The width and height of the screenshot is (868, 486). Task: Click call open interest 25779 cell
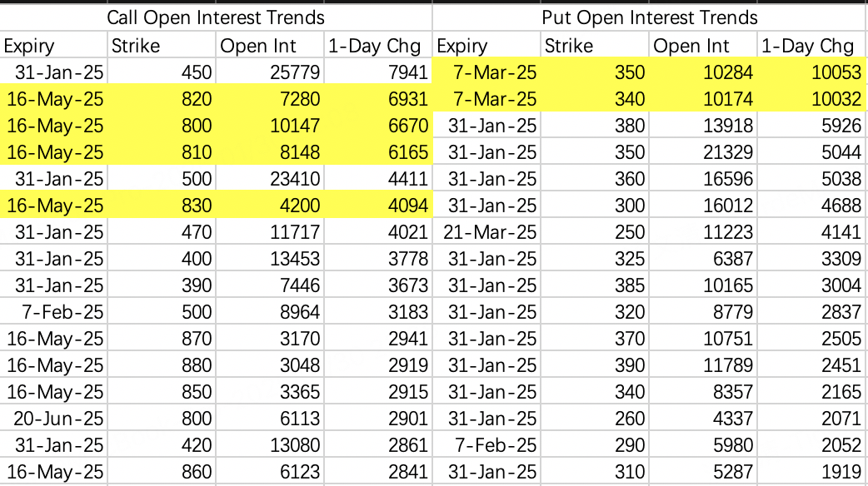(270, 72)
